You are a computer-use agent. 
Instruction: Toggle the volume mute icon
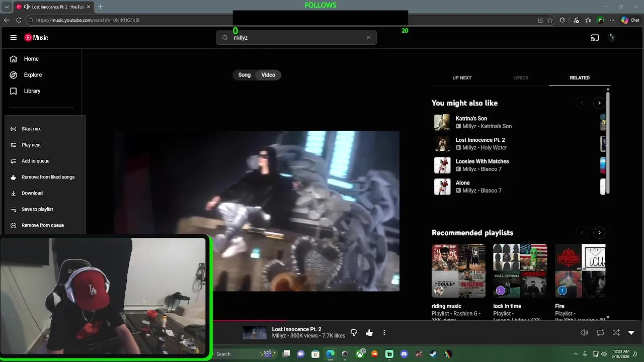coord(584,333)
